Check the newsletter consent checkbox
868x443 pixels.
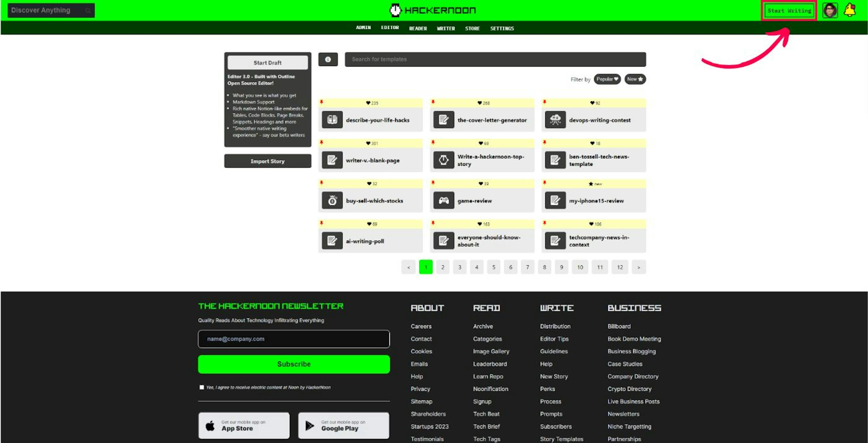(202, 387)
